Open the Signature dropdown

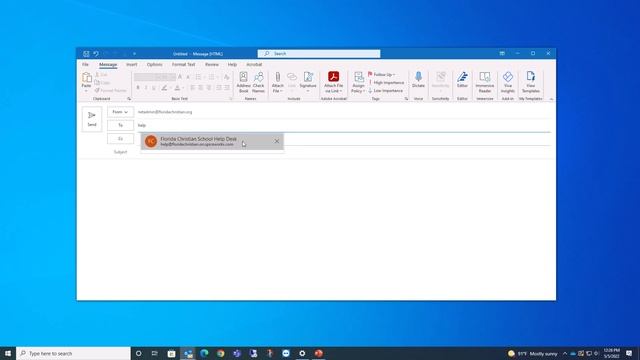308,82
